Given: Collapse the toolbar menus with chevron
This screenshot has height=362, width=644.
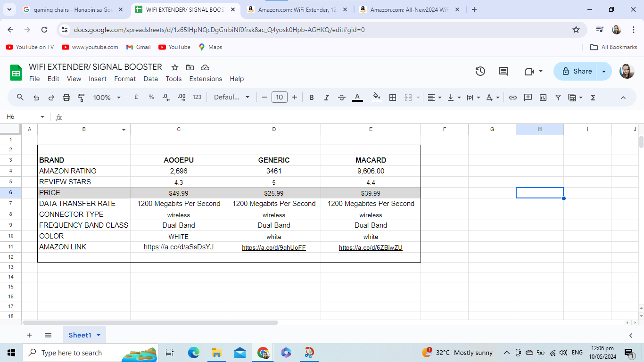Looking at the screenshot, I should click(623, 98).
